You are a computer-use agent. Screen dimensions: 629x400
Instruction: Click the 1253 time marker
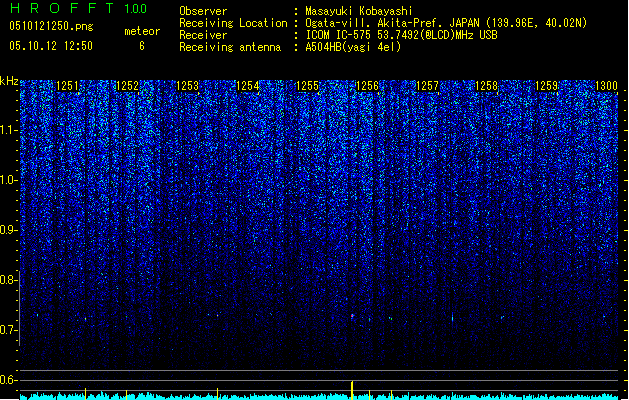(187, 86)
